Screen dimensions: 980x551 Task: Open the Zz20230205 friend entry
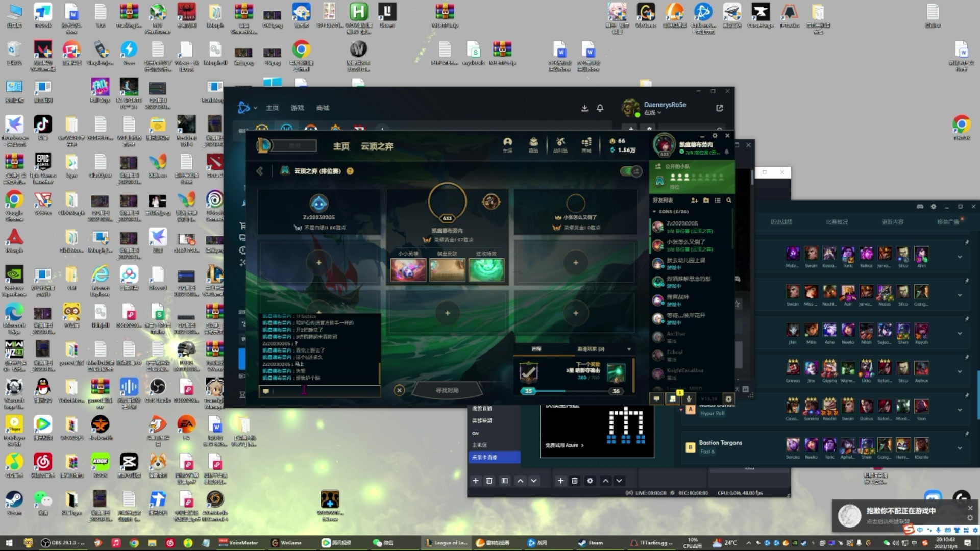691,227
